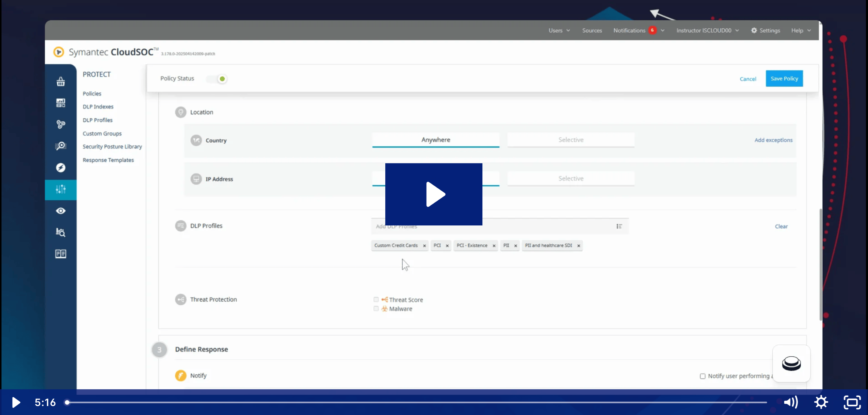Click the Save Policy button

click(x=784, y=79)
